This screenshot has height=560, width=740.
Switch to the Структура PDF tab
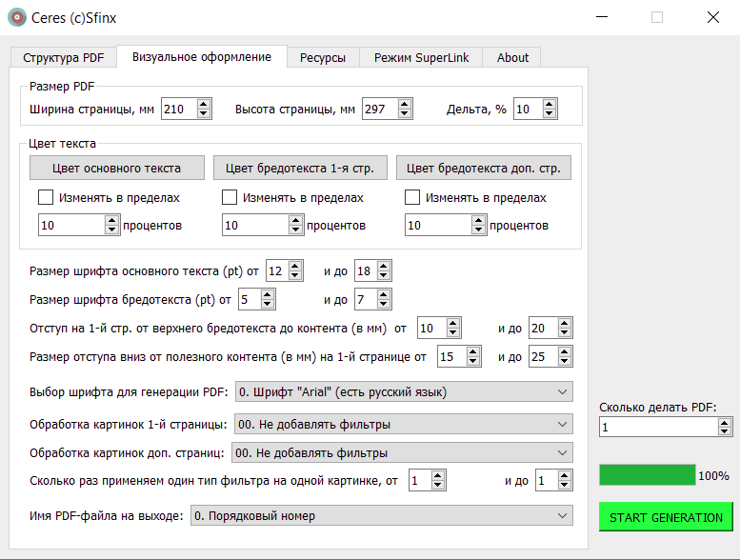[x=63, y=57]
